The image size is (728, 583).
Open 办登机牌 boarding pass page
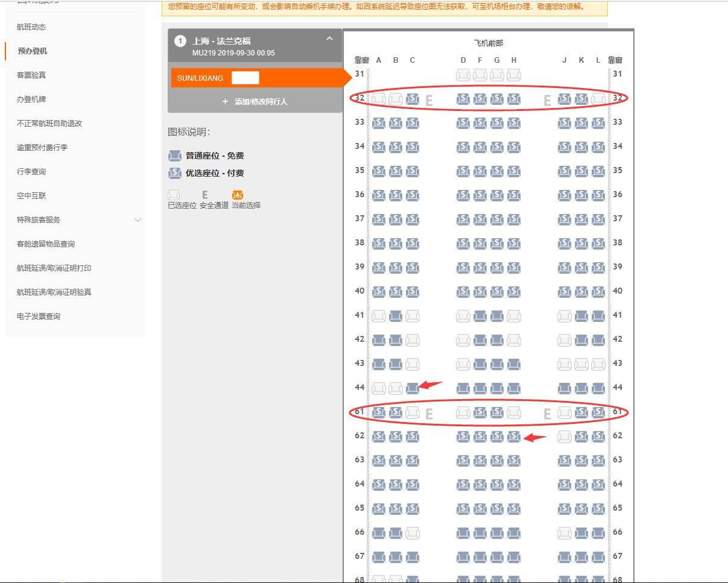point(31,99)
